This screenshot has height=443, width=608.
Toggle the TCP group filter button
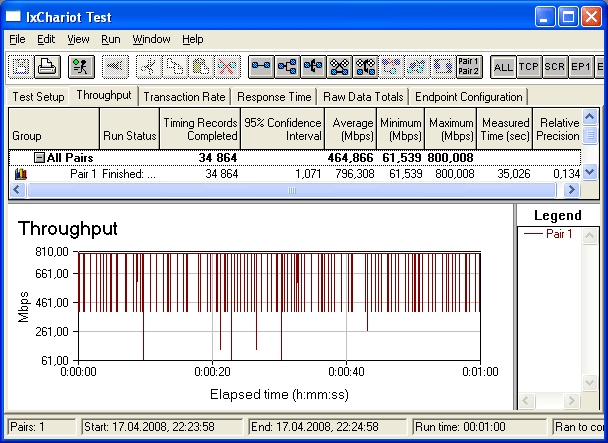(x=529, y=67)
